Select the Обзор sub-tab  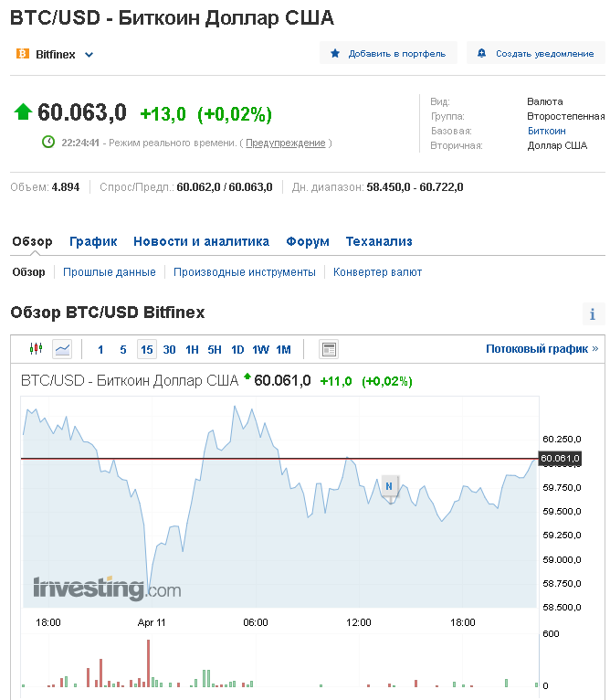(x=28, y=272)
